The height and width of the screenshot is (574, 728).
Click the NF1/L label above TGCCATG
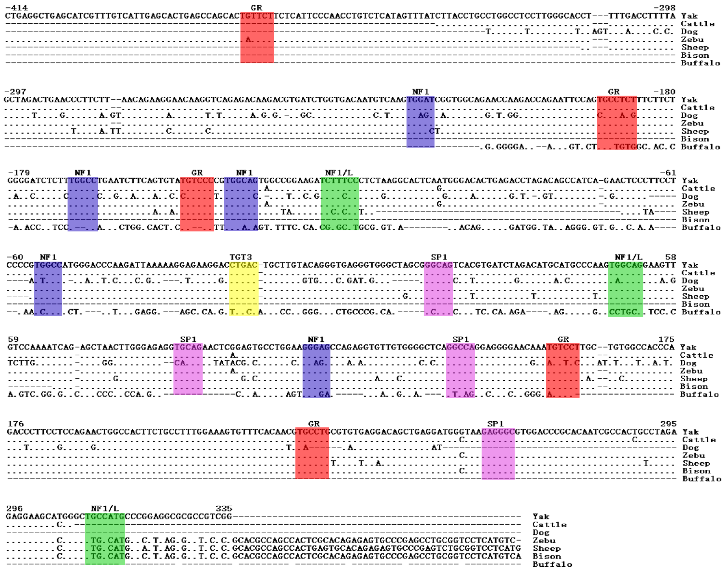104,509
